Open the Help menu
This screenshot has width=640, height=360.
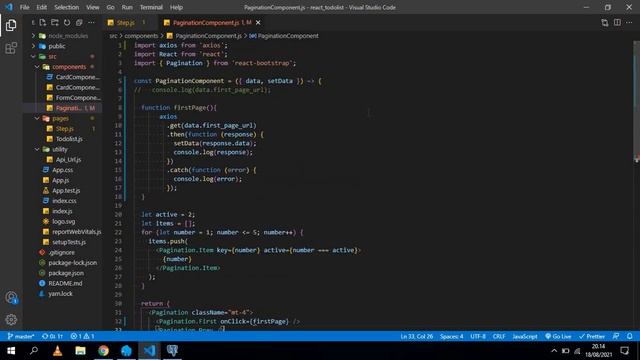(176, 7)
